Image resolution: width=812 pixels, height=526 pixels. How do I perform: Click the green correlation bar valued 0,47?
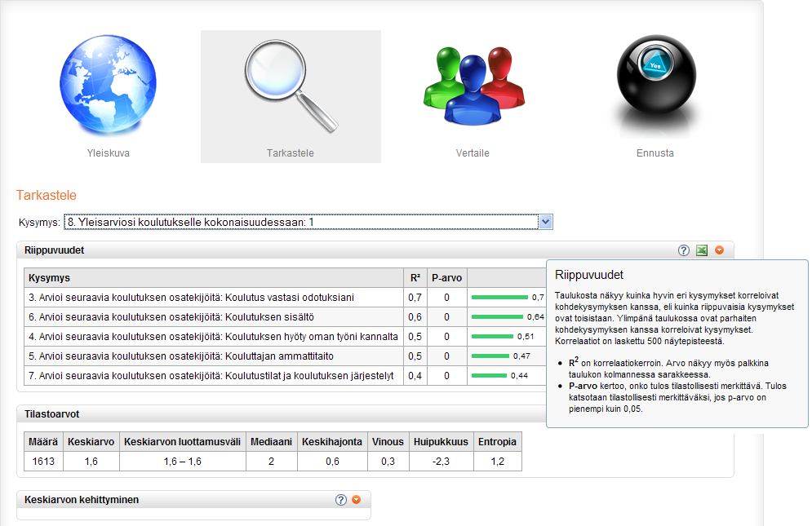click(490, 356)
